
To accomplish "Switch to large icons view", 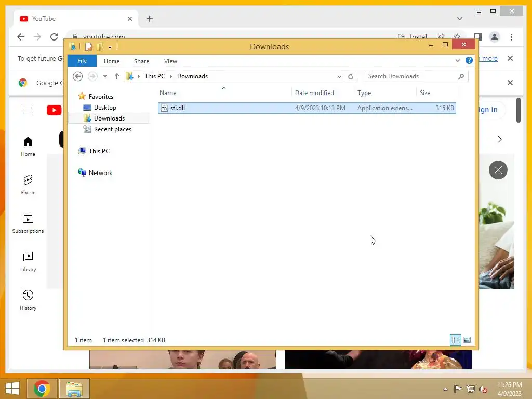I will click(467, 340).
